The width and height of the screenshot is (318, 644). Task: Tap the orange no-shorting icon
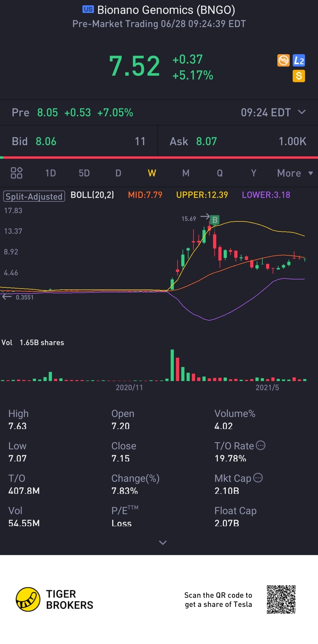tap(284, 61)
